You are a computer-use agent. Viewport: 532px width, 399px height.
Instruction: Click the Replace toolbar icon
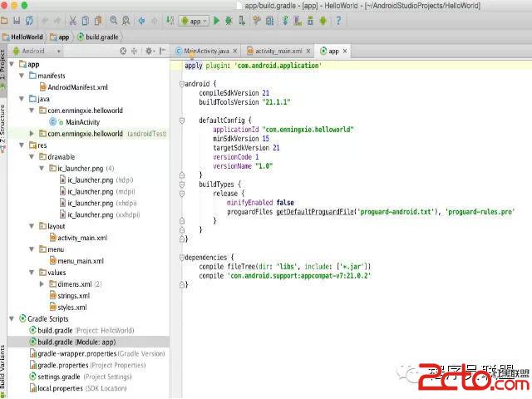click(x=126, y=21)
